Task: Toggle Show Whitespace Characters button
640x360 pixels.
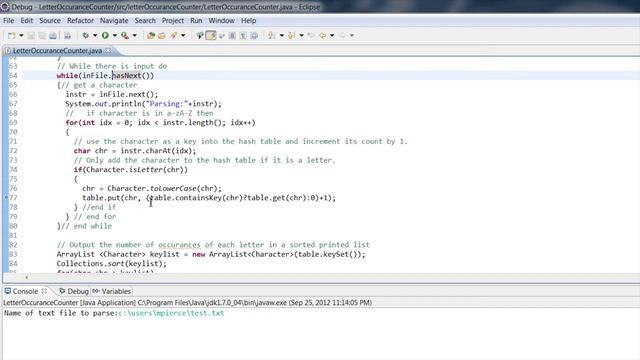Action: (x=243, y=36)
